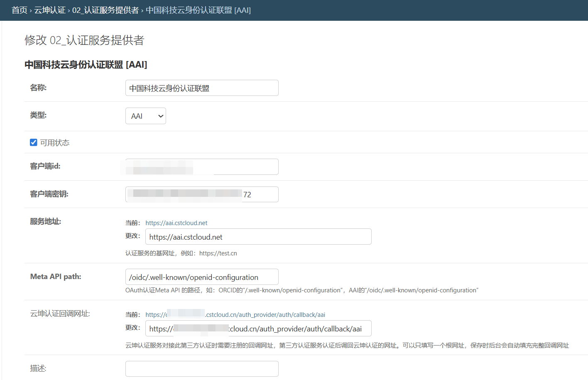Click the 类型 field label
This screenshot has width=588, height=380.
click(x=38, y=115)
